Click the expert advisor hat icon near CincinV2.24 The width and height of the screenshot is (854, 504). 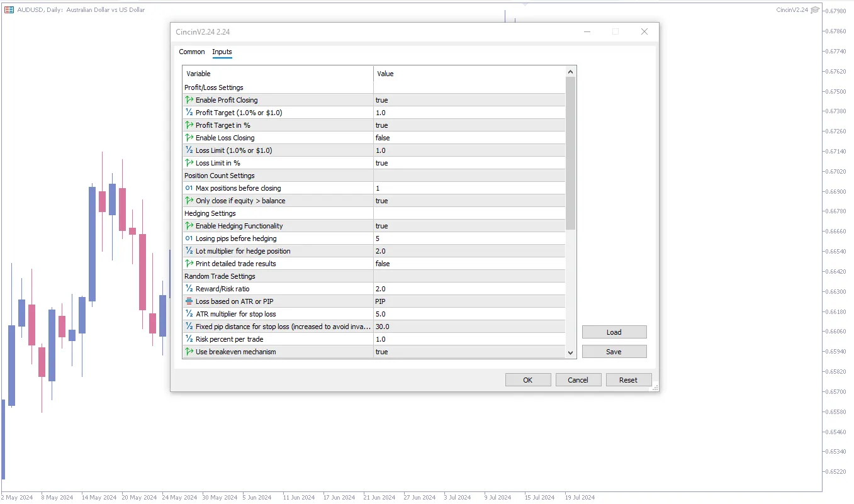click(815, 10)
